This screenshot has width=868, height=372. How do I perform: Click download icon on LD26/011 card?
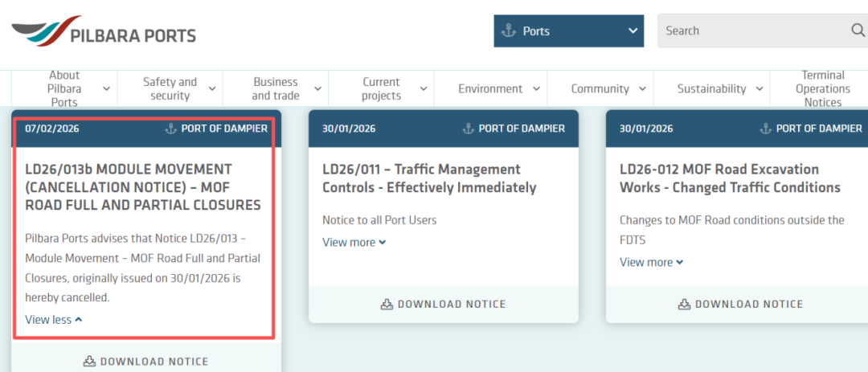[x=387, y=304]
